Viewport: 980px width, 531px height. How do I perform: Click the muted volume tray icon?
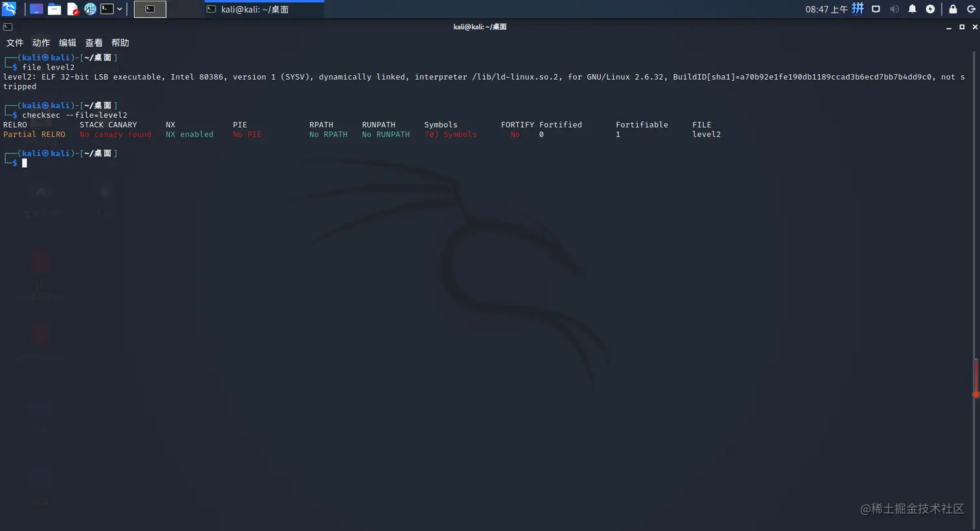click(x=894, y=9)
